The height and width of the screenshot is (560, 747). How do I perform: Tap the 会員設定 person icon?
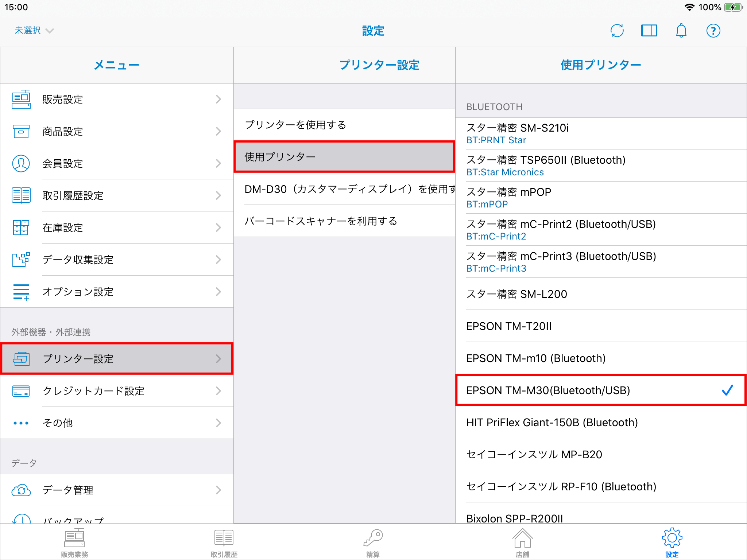[x=21, y=163]
